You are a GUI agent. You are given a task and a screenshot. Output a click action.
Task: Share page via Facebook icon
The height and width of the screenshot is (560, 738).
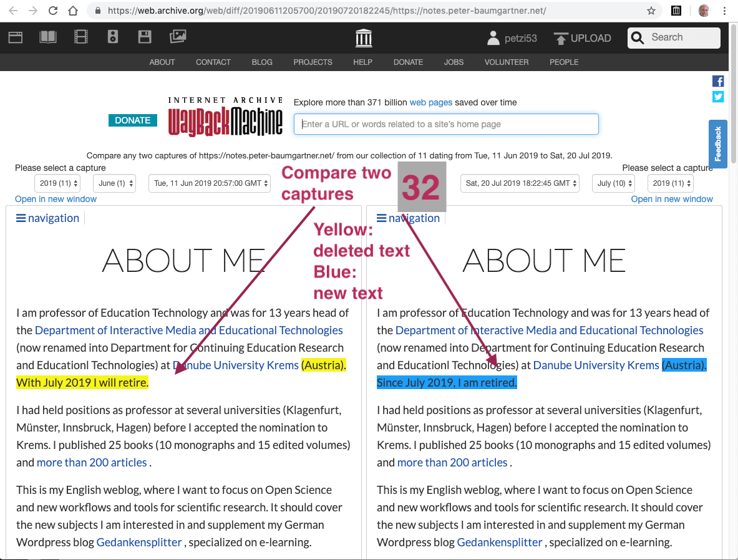[x=718, y=81]
